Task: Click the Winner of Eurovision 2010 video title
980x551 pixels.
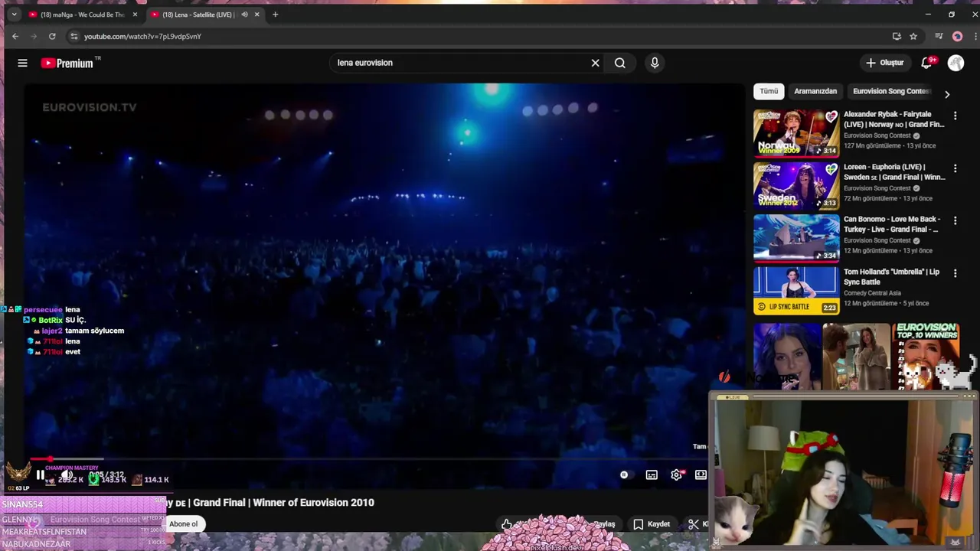Action: (269, 503)
